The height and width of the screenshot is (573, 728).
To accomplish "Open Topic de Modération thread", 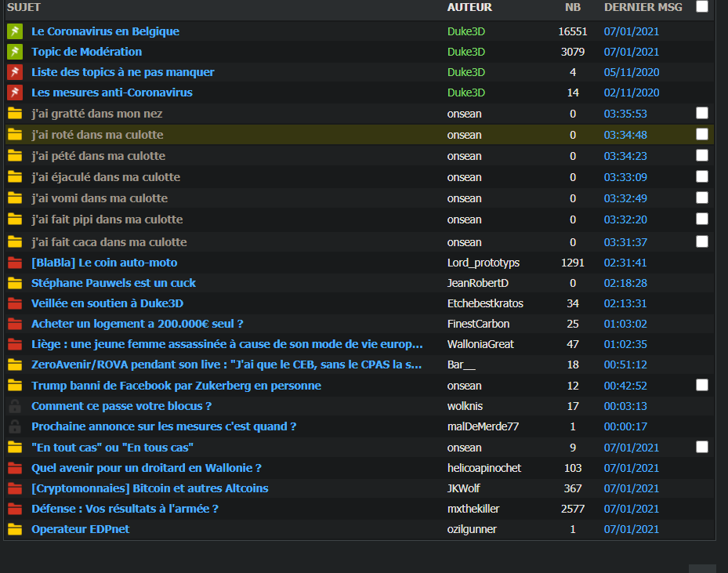I will [87, 52].
